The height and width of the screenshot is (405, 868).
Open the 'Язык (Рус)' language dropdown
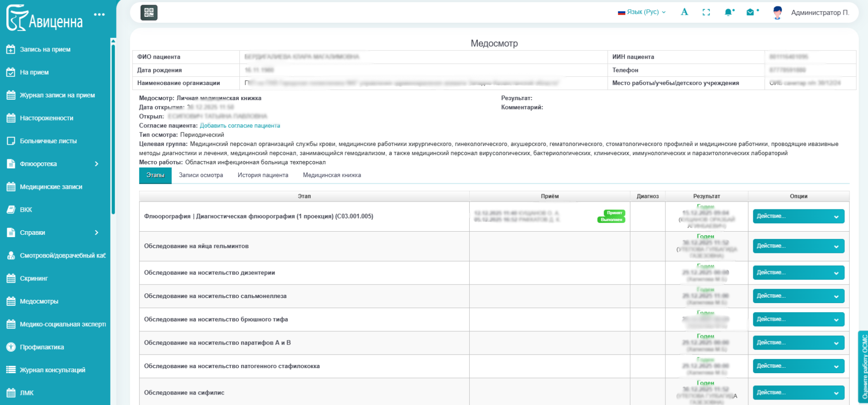[642, 12]
